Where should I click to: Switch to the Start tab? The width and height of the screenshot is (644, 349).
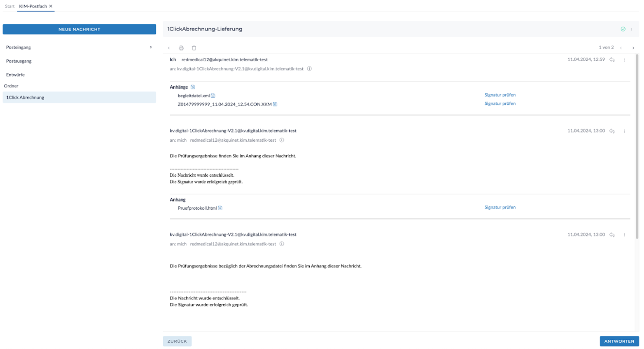pyautogui.click(x=10, y=6)
